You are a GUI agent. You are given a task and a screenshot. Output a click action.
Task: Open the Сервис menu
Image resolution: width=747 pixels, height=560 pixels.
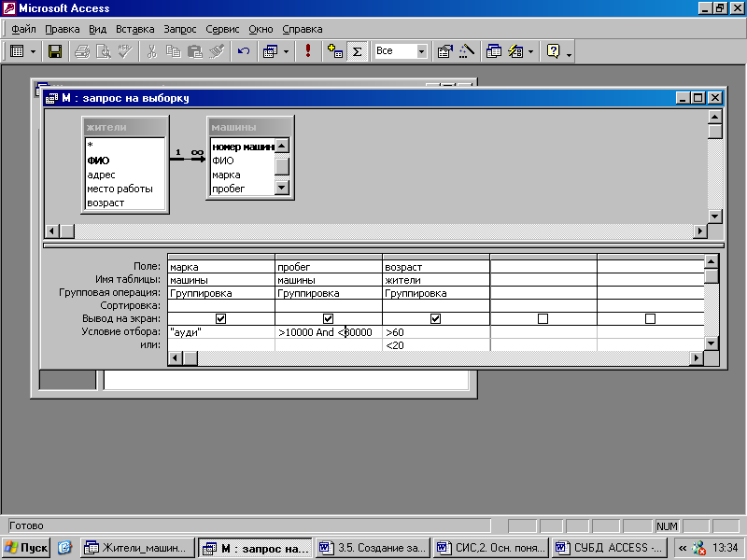pos(222,29)
